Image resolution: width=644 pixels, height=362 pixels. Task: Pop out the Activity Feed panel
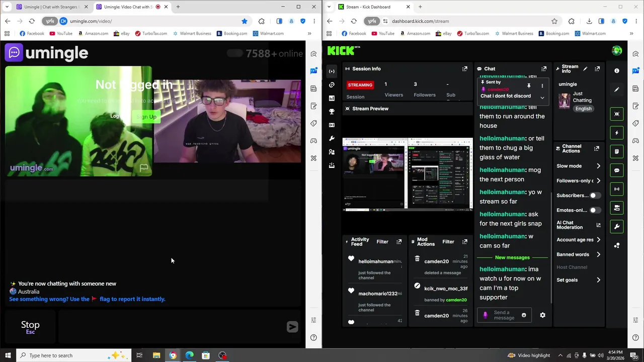point(399,242)
